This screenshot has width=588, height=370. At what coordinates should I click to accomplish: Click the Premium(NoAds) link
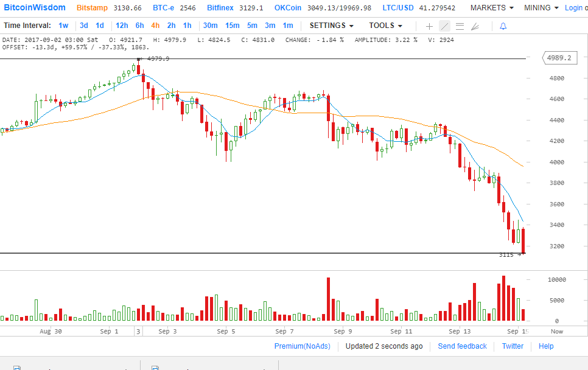(x=302, y=346)
